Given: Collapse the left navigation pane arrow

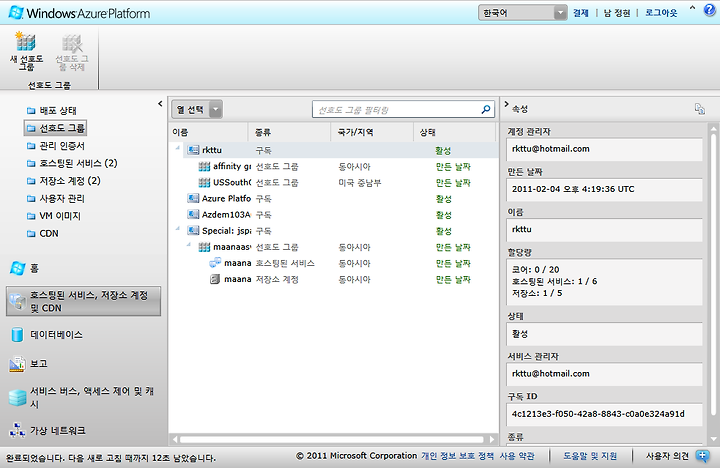Looking at the screenshot, I should 160,104.
